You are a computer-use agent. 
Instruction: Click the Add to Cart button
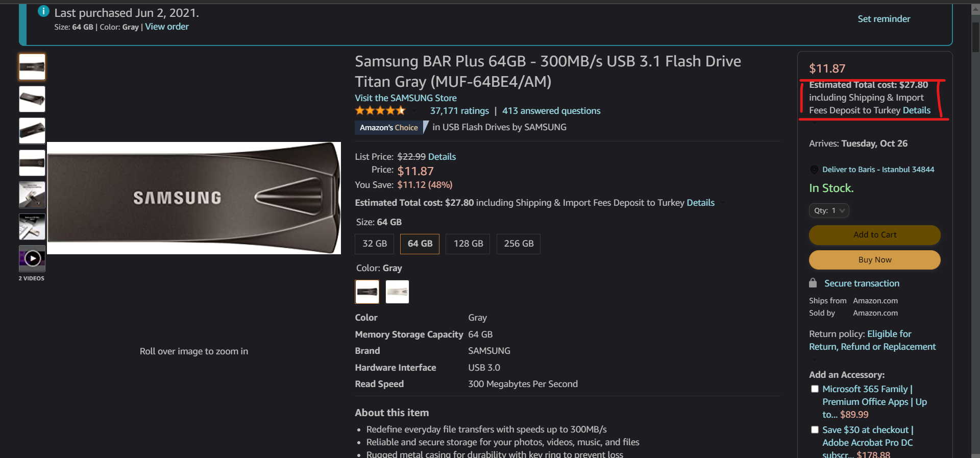[x=874, y=235]
